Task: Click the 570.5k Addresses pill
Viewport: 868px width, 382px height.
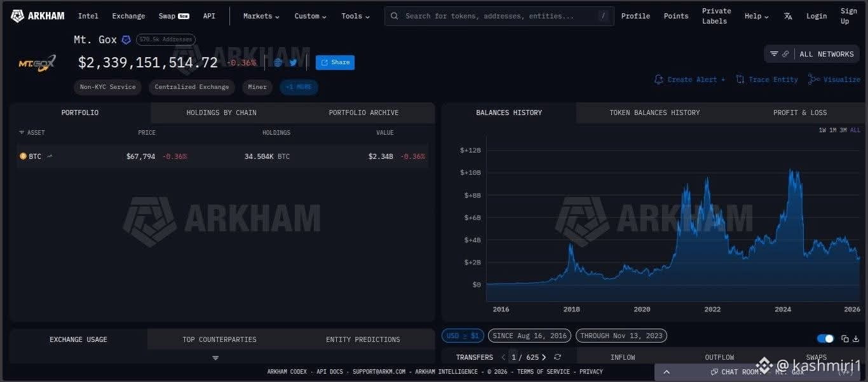Action: tap(166, 40)
